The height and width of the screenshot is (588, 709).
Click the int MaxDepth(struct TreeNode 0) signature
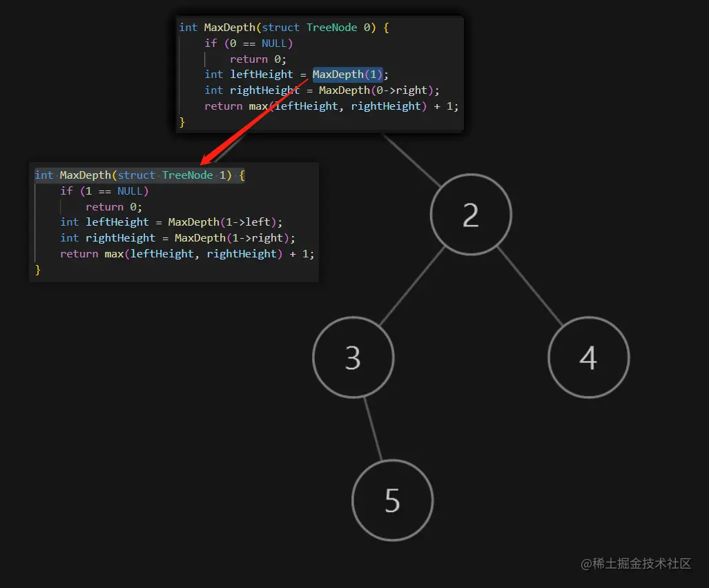285,27
